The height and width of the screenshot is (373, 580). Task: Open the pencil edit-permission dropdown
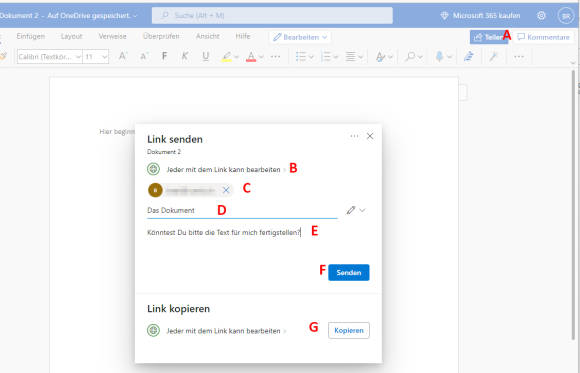coord(356,210)
